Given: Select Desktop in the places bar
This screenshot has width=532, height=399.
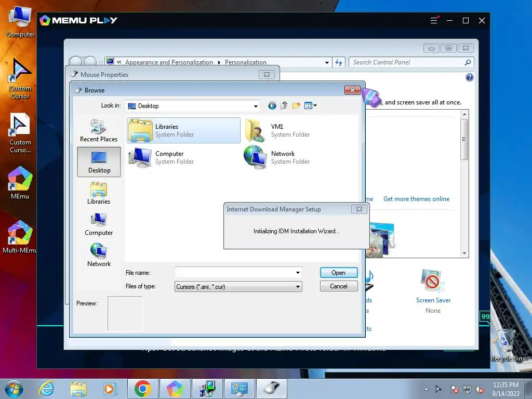Looking at the screenshot, I should (x=99, y=162).
